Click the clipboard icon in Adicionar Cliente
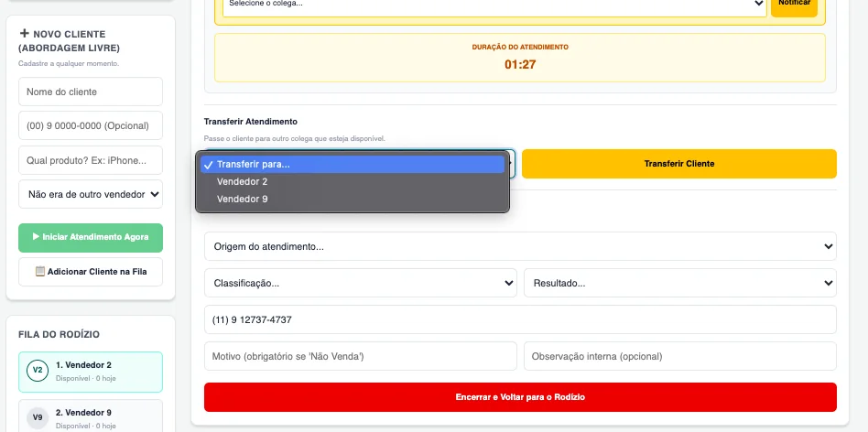Image resolution: width=868 pixels, height=432 pixels. (40, 272)
